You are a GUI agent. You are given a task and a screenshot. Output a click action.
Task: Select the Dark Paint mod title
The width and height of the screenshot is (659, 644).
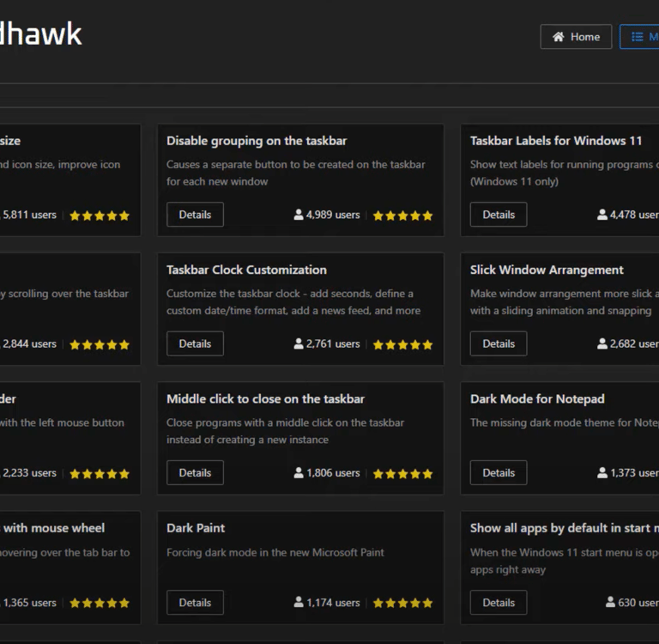[196, 528]
